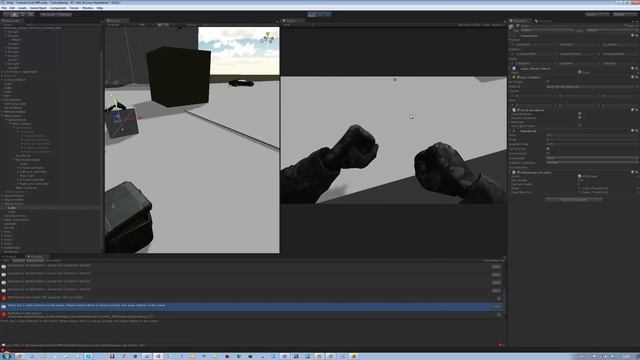Click the Add Component button

point(573,200)
